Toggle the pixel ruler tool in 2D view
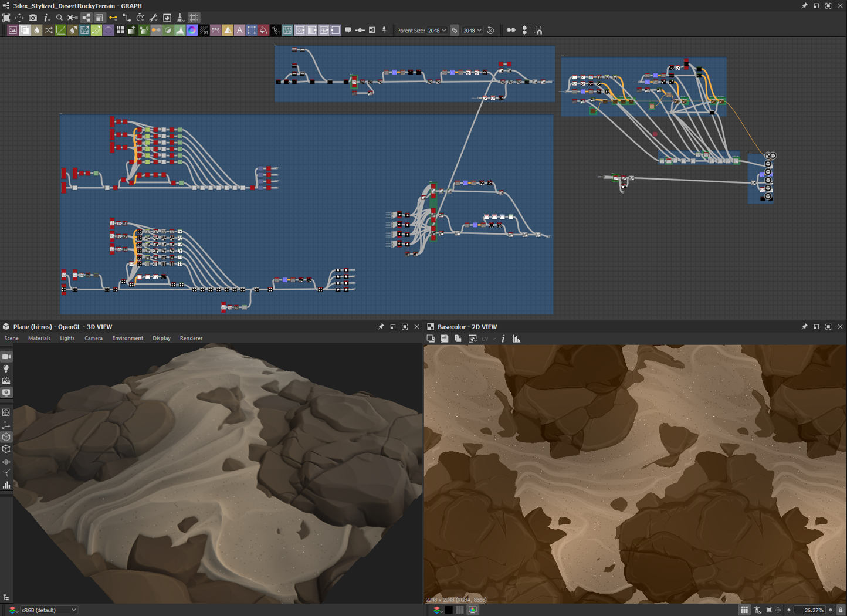 [757, 610]
